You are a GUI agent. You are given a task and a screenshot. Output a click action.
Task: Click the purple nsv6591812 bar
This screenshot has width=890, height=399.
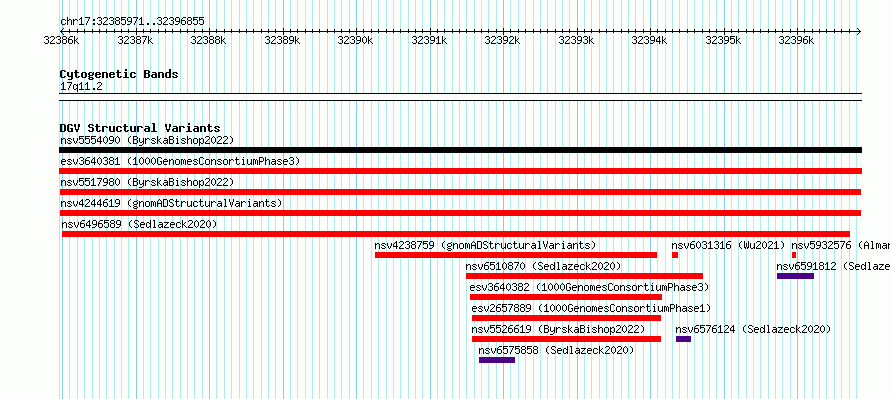point(795,276)
